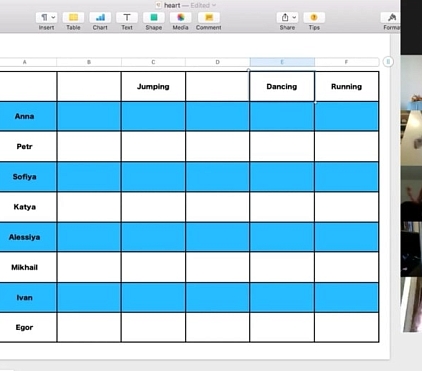Select the blue Ivan name cell
The image size is (422, 371).
pos(25,297)
